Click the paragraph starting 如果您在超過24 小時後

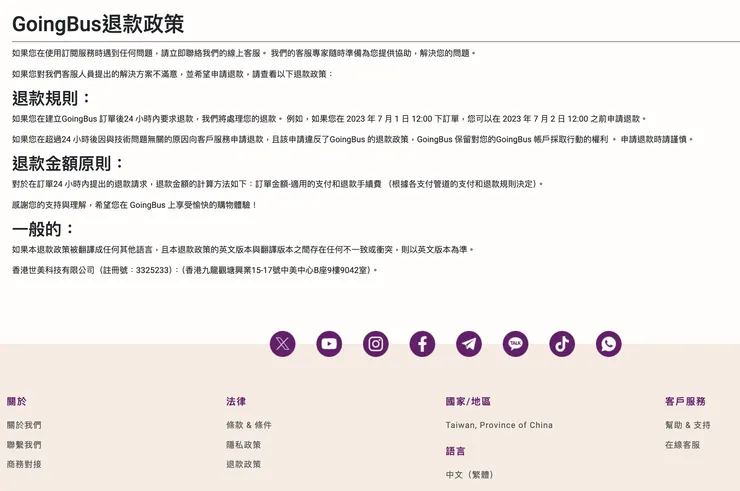[x=353, y=139]
